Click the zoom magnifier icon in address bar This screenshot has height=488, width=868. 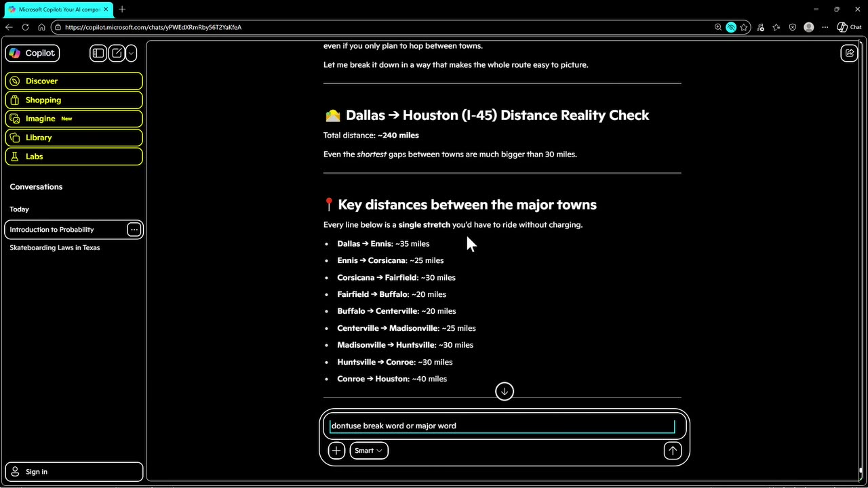click(x=718, y=27)
